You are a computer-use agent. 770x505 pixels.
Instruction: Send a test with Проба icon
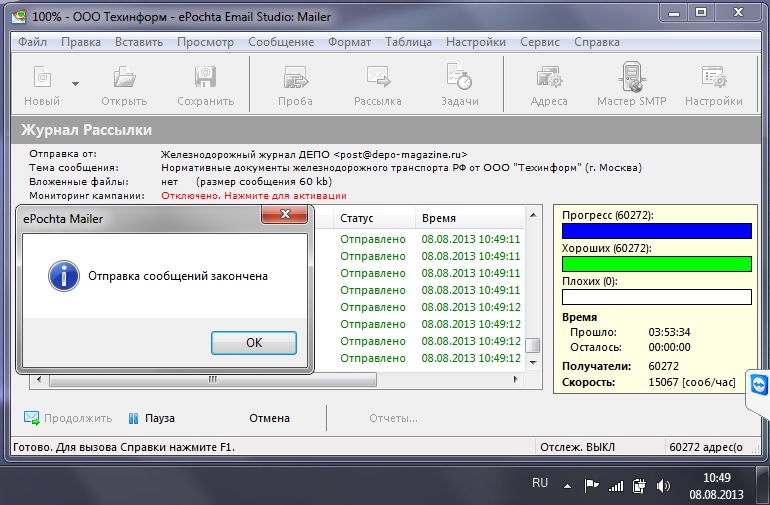click(x=295, y=77)
